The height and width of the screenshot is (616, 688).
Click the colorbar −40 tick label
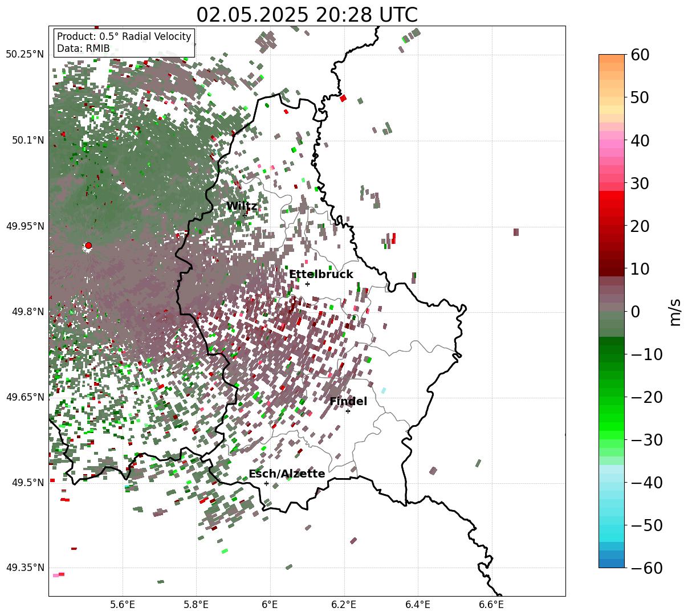tap(646, 482)
